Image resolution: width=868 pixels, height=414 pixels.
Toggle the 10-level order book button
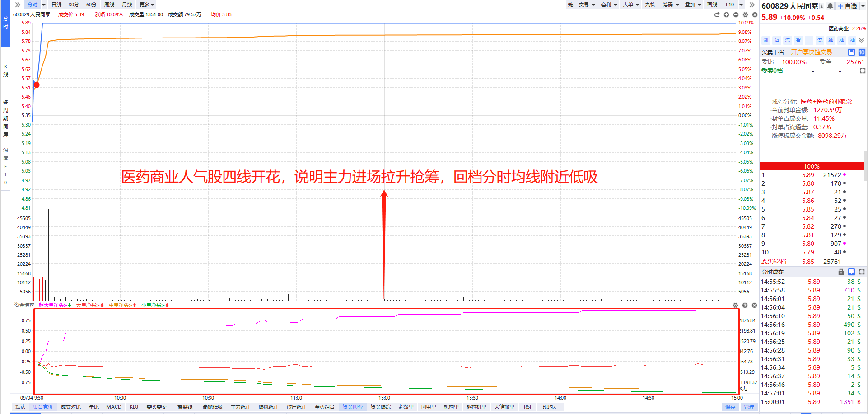point(862,52)
